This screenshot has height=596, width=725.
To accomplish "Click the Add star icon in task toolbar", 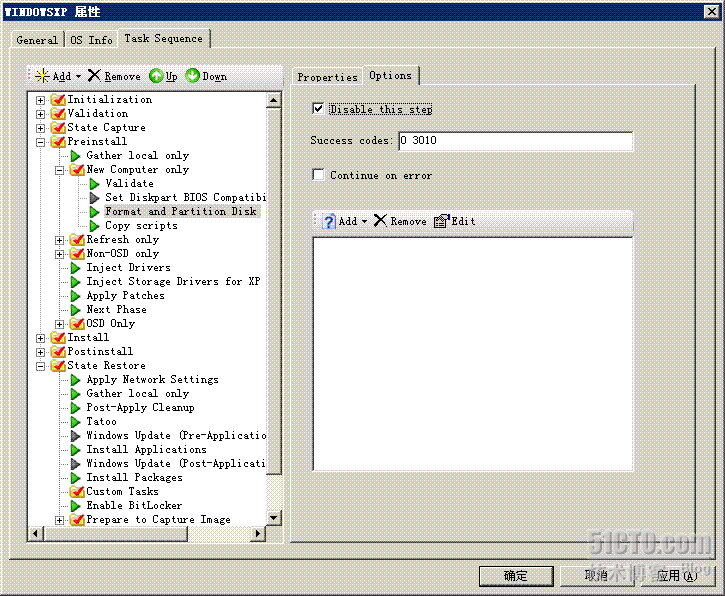I will (42, 76).
